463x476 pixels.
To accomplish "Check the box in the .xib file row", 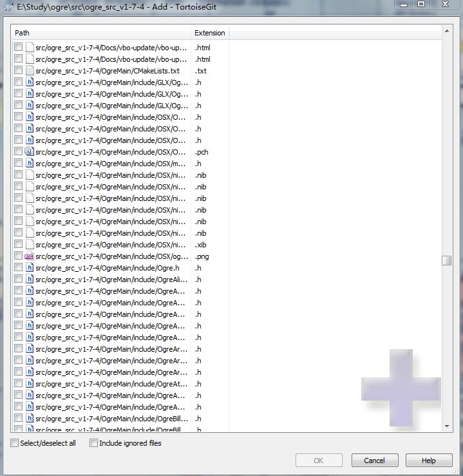I will click(18, 244).
